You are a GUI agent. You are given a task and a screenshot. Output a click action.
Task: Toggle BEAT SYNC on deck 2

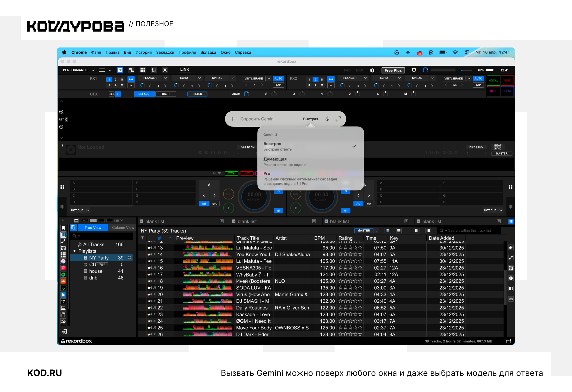(498, 147)
